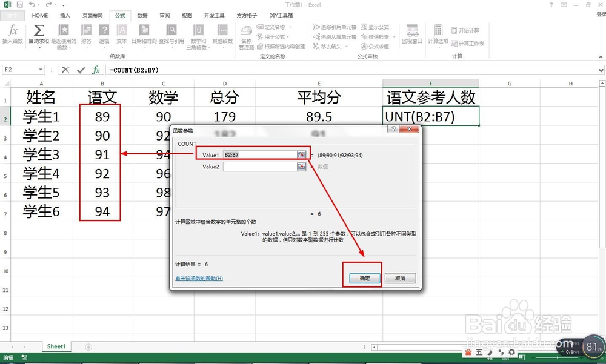Open the 有关该函数的帮助 link
Viewport: 606px width, 364px height.
click(x=199, y=278)
